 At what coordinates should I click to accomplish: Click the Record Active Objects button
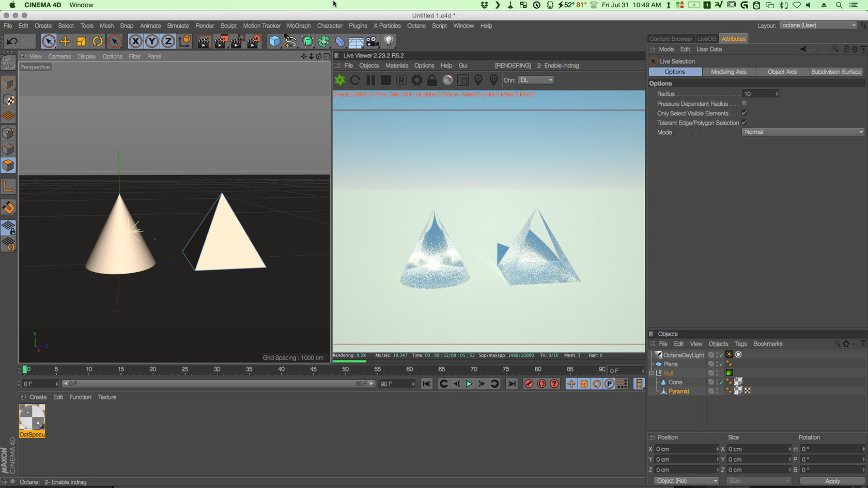(x=529, y=384)
